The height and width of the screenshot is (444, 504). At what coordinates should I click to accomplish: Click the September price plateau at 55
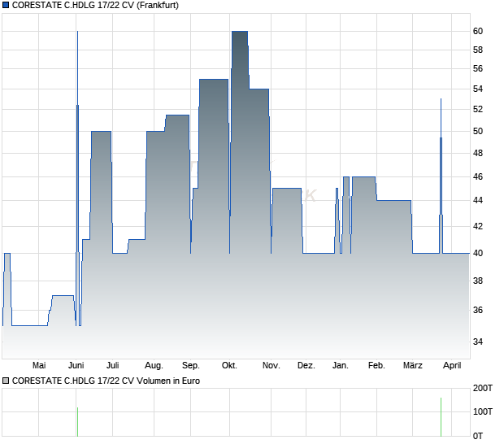[x=214, y=80]
